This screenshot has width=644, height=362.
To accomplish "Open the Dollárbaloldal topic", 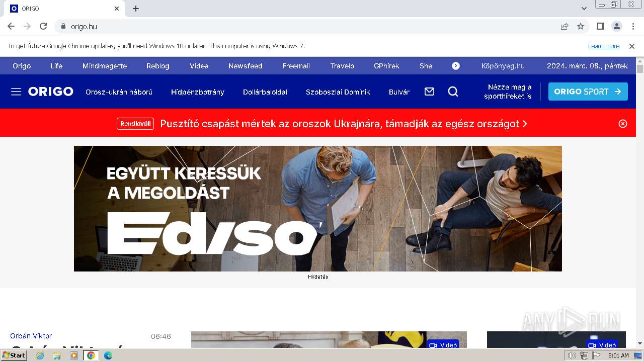I will point(265,92).
